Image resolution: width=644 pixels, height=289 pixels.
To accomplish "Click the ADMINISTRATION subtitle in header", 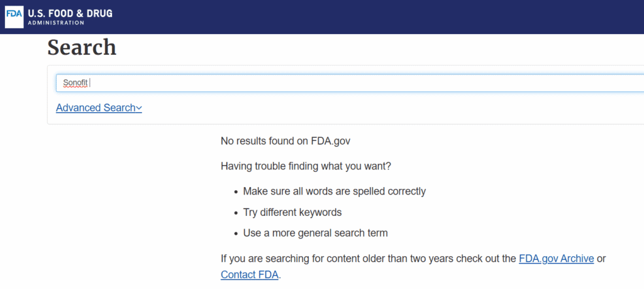I will tap(56, 23).
